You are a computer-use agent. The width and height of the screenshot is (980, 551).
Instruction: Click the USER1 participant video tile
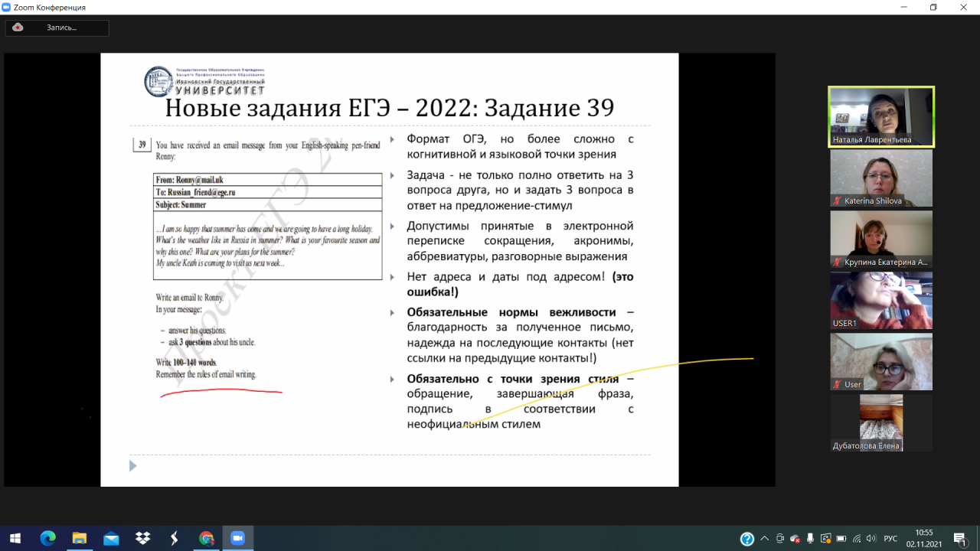pos(880,300)
